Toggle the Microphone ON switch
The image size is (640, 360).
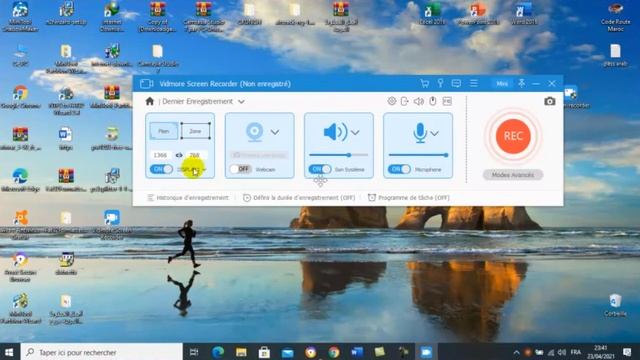(399, 169)
